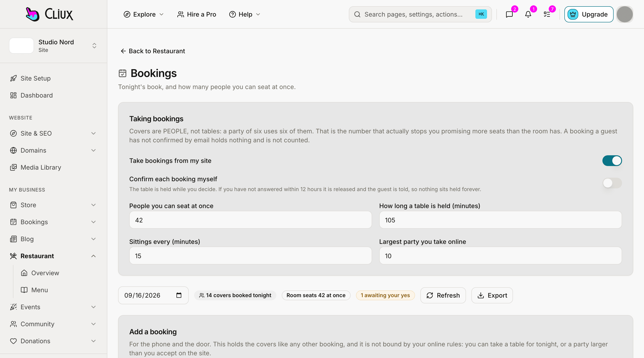Expand the Domains section chevron
644x358 pixels.
93,151
